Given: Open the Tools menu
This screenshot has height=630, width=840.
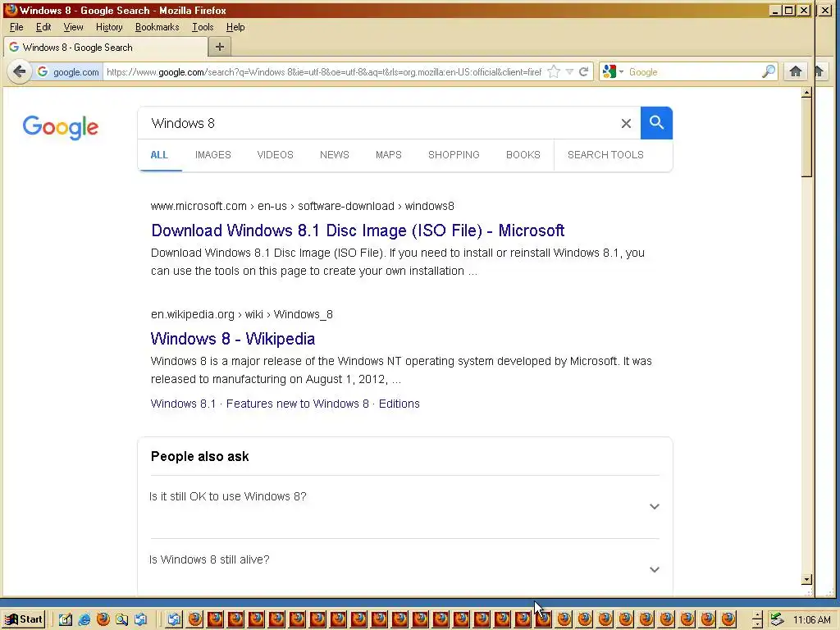Looking at the screenshot, I should click(x=203, y=27).
